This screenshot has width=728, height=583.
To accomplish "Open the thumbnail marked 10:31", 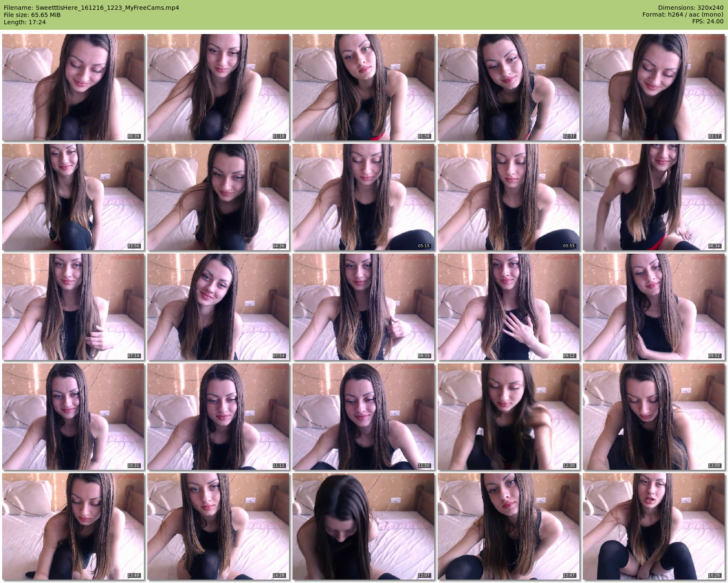I will pyautogui.click(x=73, y=417).
